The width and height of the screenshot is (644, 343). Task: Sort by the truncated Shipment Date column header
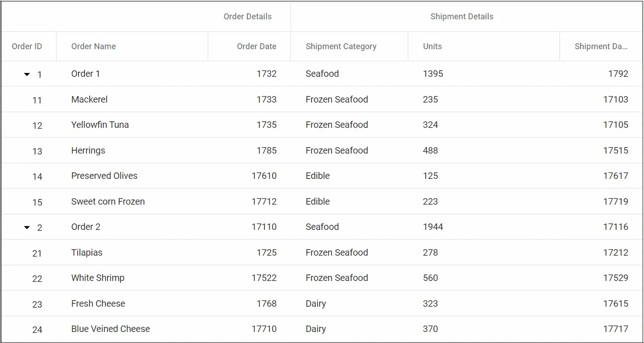pos(601,46)
